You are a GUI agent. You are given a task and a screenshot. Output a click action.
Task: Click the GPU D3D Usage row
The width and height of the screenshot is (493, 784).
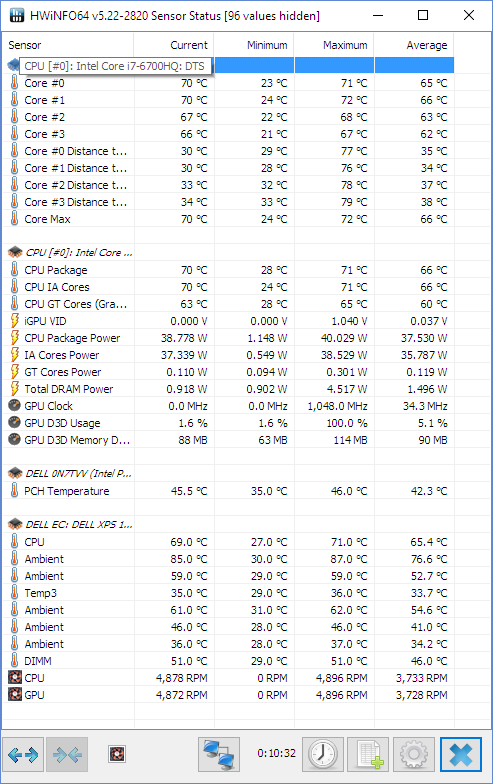(228, 423)
